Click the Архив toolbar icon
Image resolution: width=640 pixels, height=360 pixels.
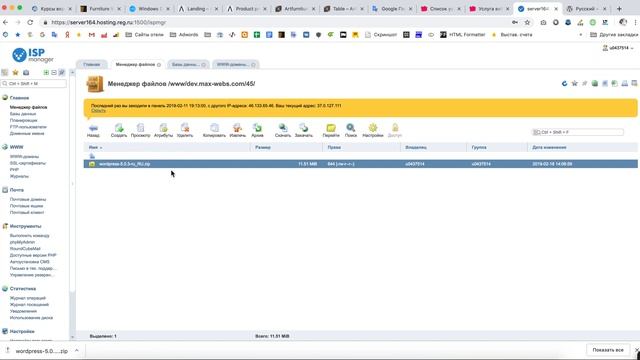[257, 130]
